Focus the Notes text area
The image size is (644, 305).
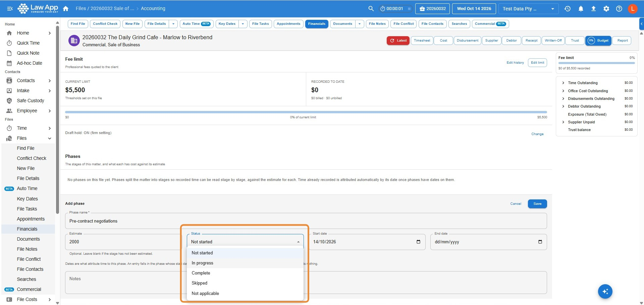pos(306,283)
